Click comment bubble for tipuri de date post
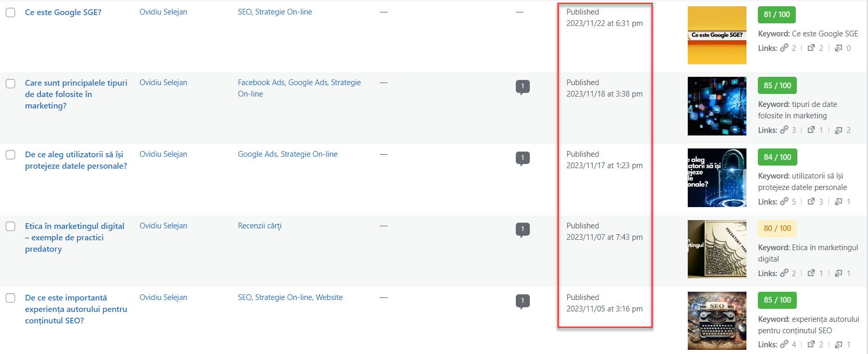Image resolution: width=868 pixels, height=354 pixels. [x=523, y=87]
